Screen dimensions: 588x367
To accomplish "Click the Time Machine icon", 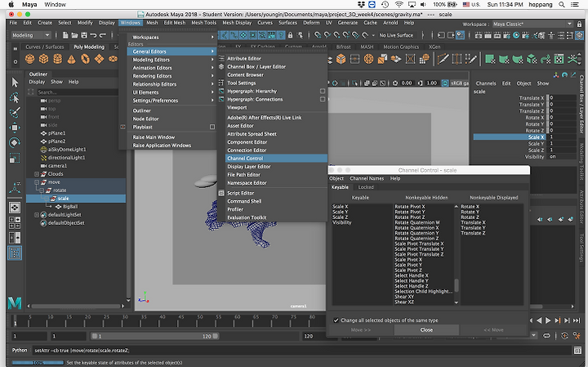I will tap(385, 5).
